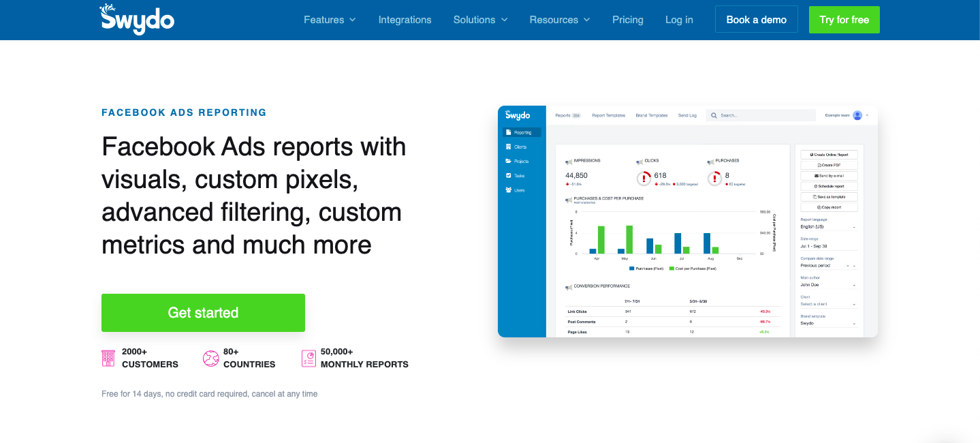Clear the Compare date range with the x
This screenshot has height=443, width=980.
pos(848,266)
